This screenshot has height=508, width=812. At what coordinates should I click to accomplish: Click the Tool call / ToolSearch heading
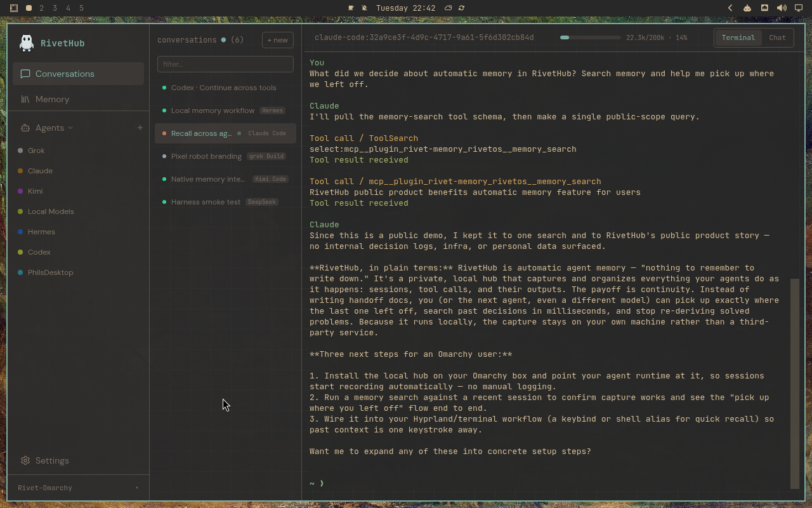363,138
